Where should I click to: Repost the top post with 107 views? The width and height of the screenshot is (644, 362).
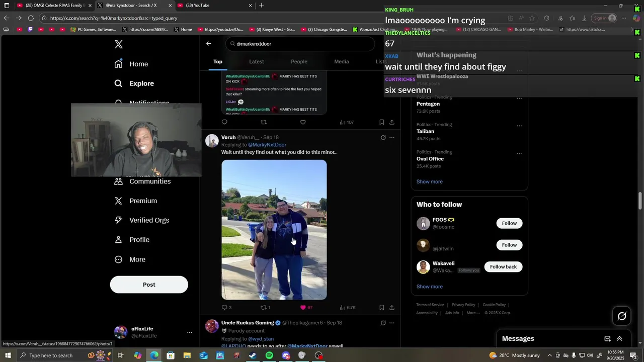264,122
